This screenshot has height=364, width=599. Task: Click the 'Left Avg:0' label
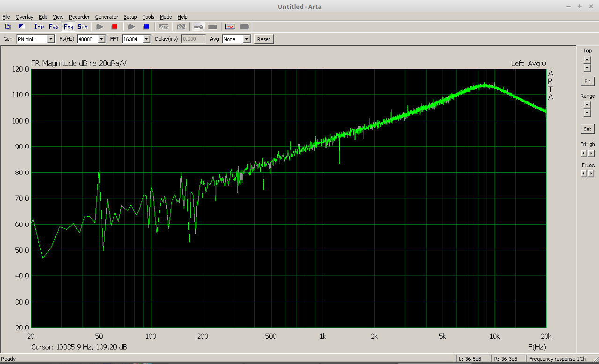[528, 64]
